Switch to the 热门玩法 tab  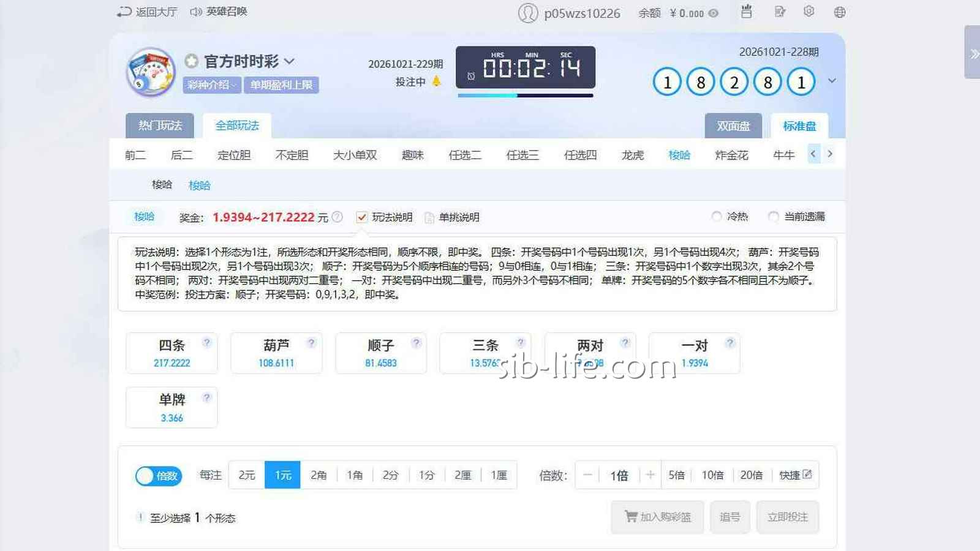pos(160,126)
